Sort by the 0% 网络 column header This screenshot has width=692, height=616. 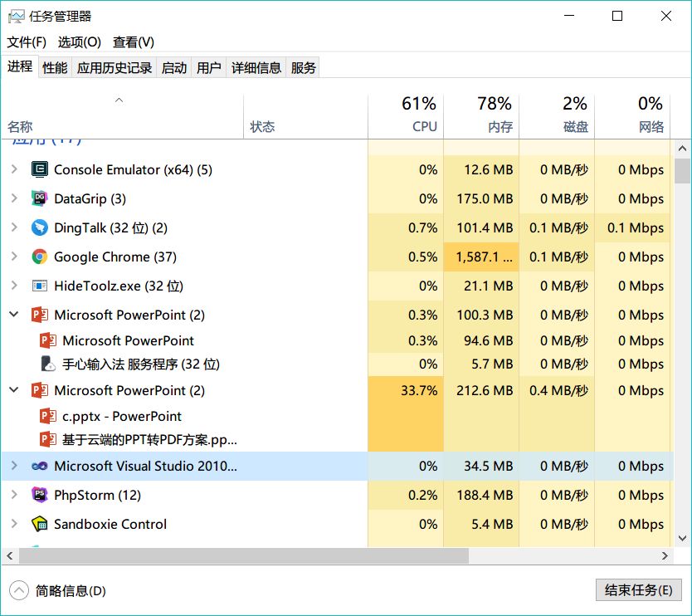click(x=632, y=116)
